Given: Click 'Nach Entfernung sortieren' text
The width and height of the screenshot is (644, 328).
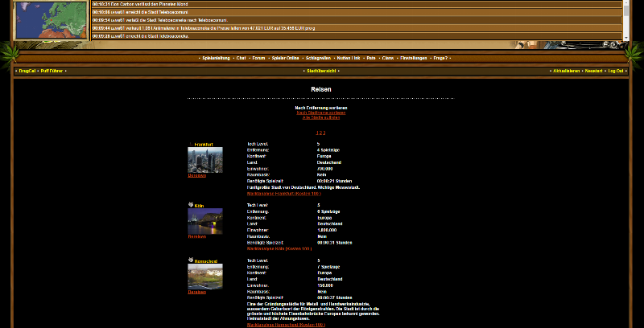Looking at the screenshot, I should point(321,108).
